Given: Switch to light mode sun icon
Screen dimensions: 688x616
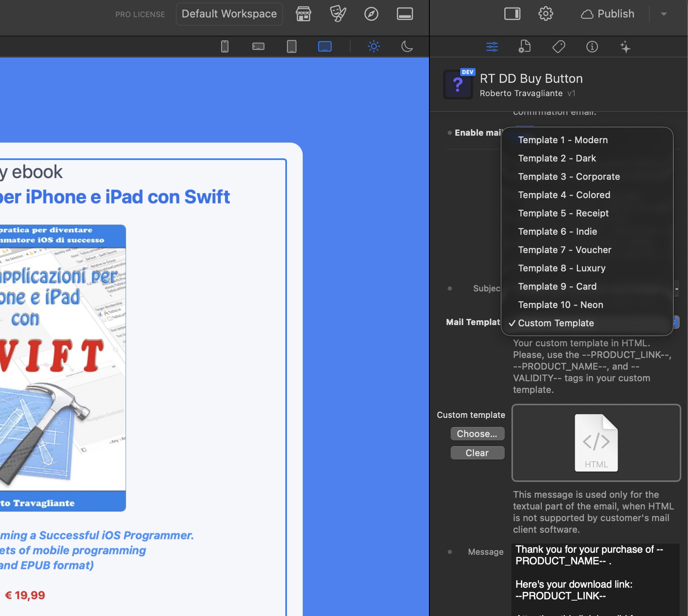Looking at the screenshot, I should [x=374, y=46].
